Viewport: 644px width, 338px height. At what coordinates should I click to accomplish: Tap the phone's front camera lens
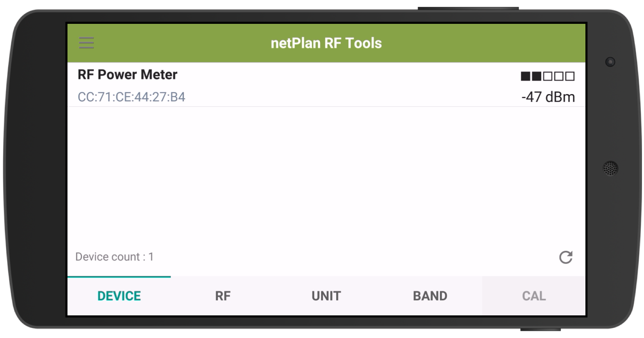(x=610, y=62)
